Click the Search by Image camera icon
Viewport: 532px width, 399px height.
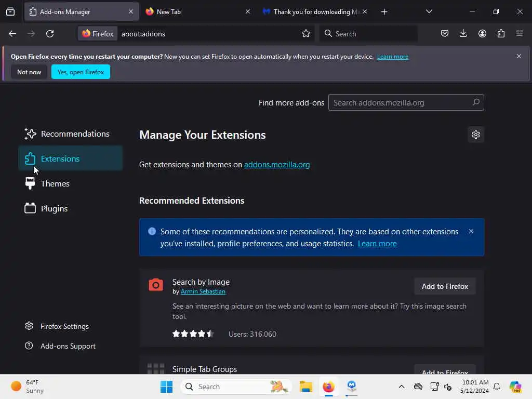click(x=156, y=285)
